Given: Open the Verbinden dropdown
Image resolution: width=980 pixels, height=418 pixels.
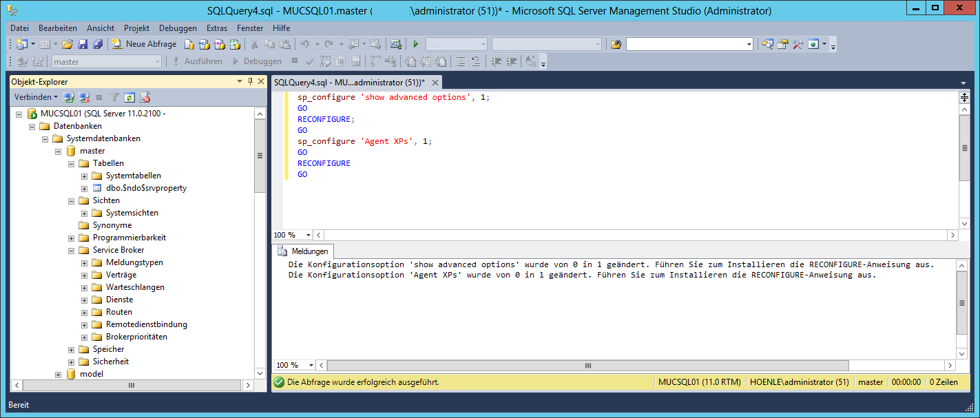Looking at the screenshot, I should pos(36,98).
